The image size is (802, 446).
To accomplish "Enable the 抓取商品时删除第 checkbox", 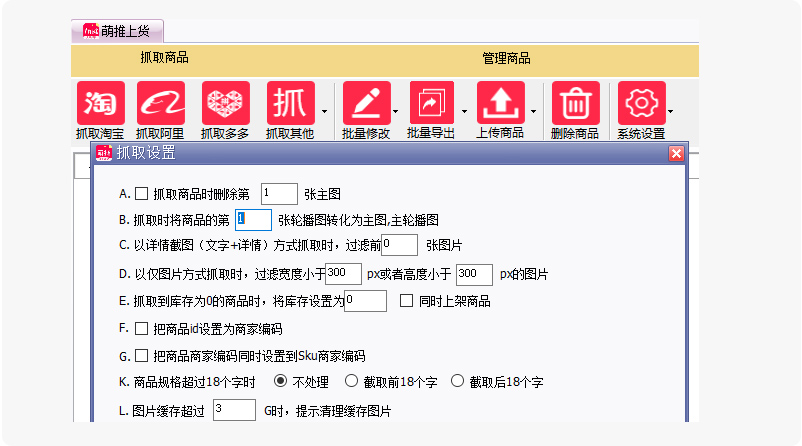I will point(142,194).
